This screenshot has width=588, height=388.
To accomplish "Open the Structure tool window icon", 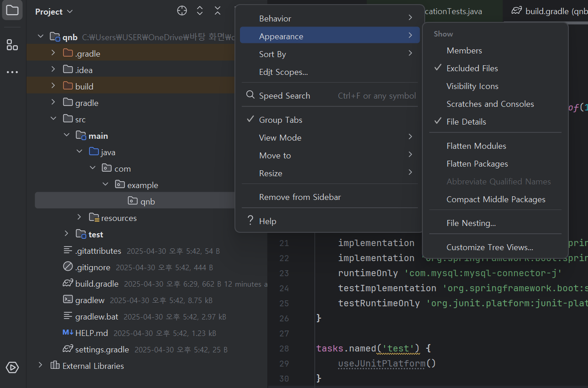I will [12, 44].
